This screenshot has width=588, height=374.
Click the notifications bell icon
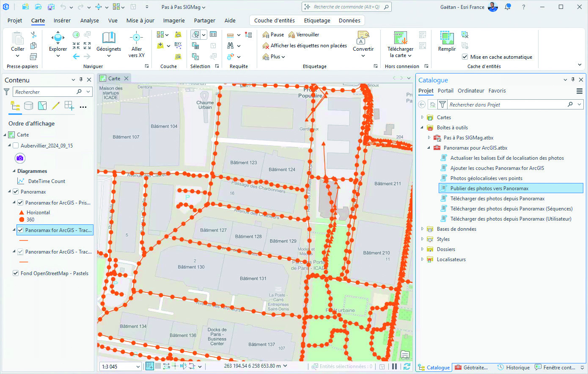click(508, 7)
